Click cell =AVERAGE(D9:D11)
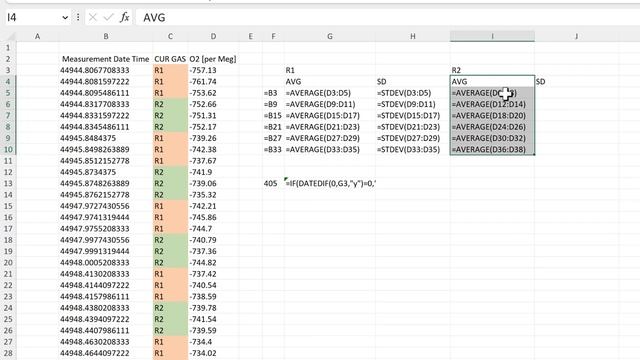 pos(330,104)
